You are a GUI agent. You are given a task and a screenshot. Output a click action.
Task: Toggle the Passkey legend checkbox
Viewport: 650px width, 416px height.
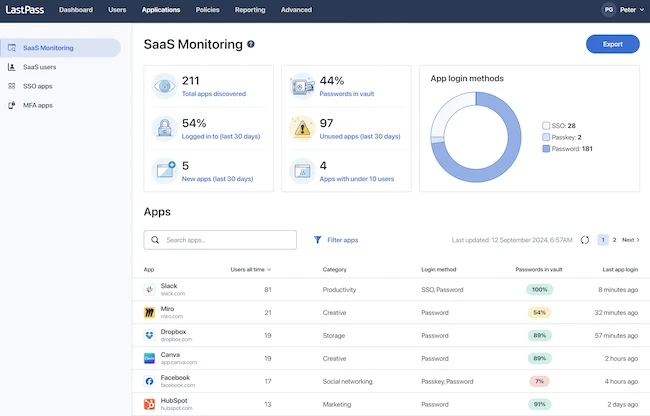pyautogui.click(x=546, y=137)
